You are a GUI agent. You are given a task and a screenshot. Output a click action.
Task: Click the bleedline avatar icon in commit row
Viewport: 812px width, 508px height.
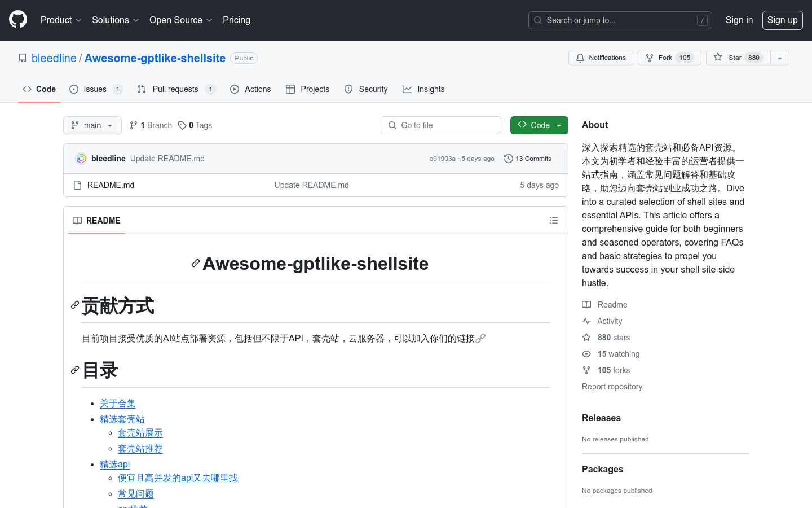click(81, 159)
